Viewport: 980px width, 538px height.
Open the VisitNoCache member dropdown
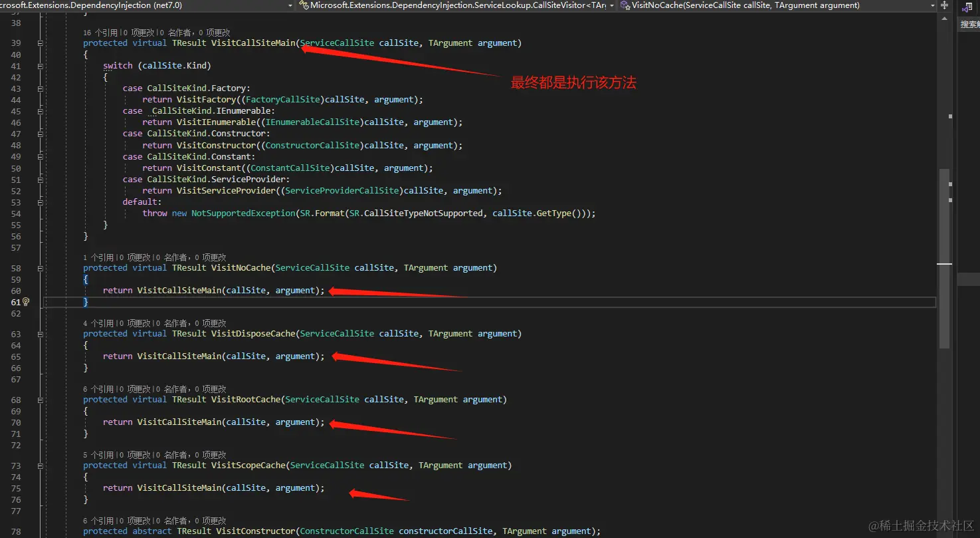(933, 5)
